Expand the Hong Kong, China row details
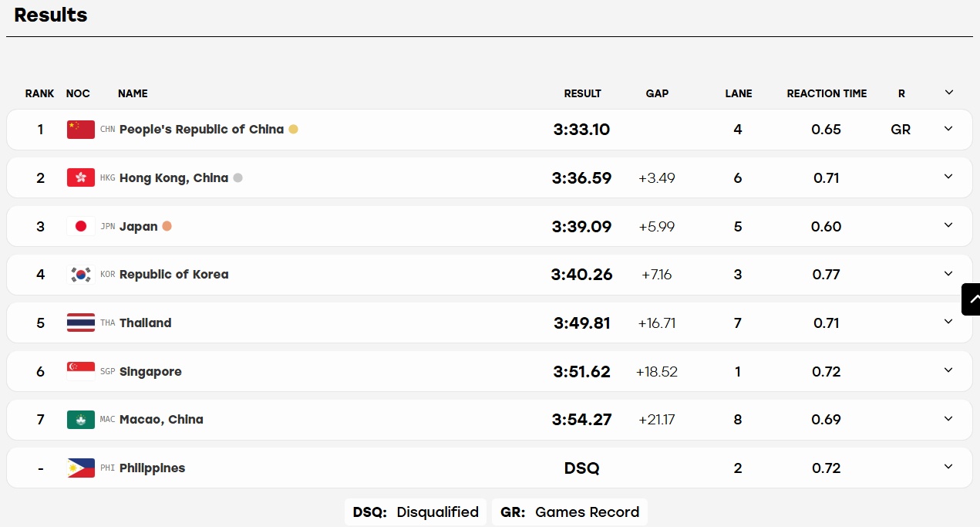Image resolution: width=980 pixels, height=527 pixels. pos(949,177)
